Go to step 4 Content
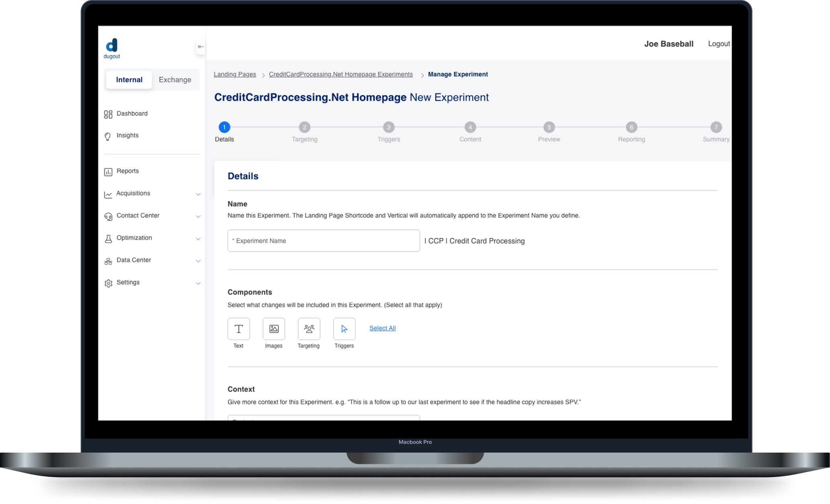 [470, 127]
